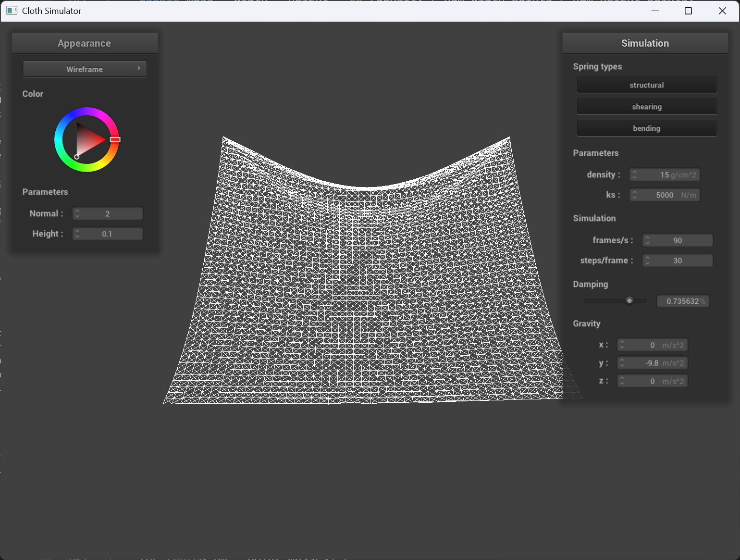Click the Spring types heading

597,66
